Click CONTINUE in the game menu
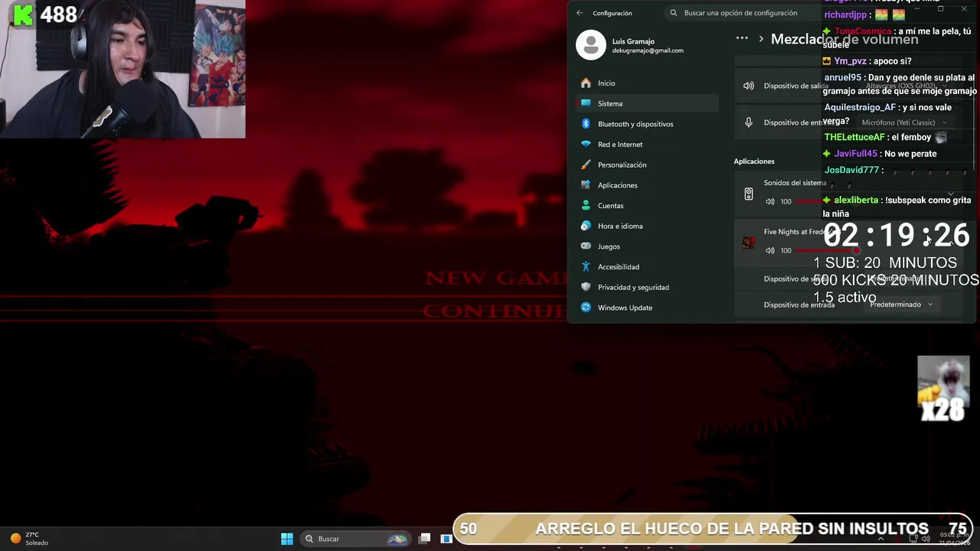 coord(495,311)
